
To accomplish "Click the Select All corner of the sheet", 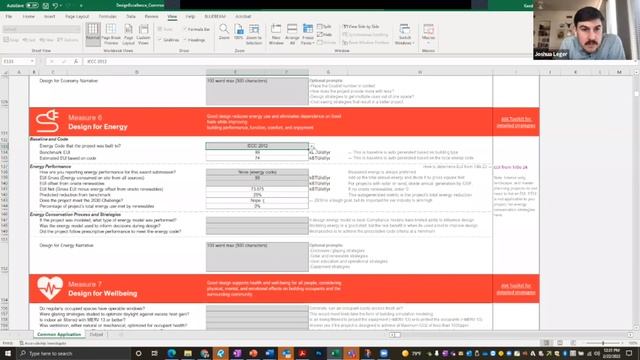I will (5, 72).
